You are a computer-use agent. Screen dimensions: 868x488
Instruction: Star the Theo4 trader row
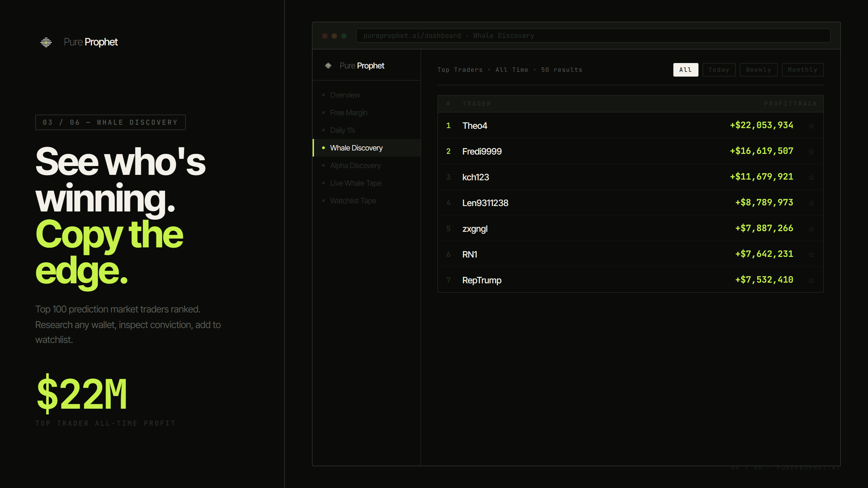[811, 126]
